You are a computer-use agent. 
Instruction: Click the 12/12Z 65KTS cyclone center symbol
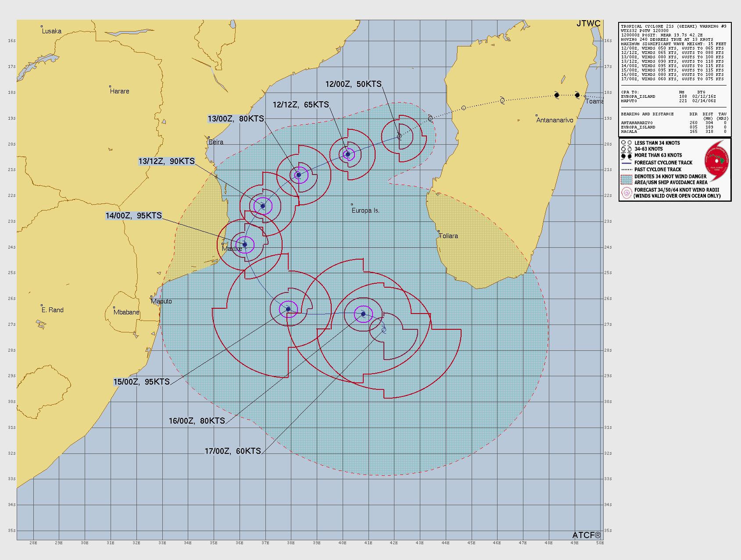click(x=348, y=154)
